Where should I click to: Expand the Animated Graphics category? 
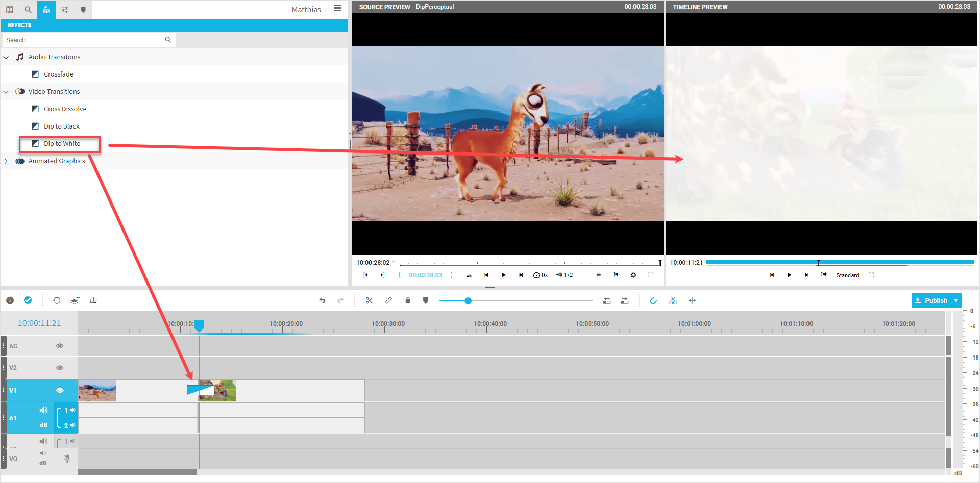tap(6, 161)
